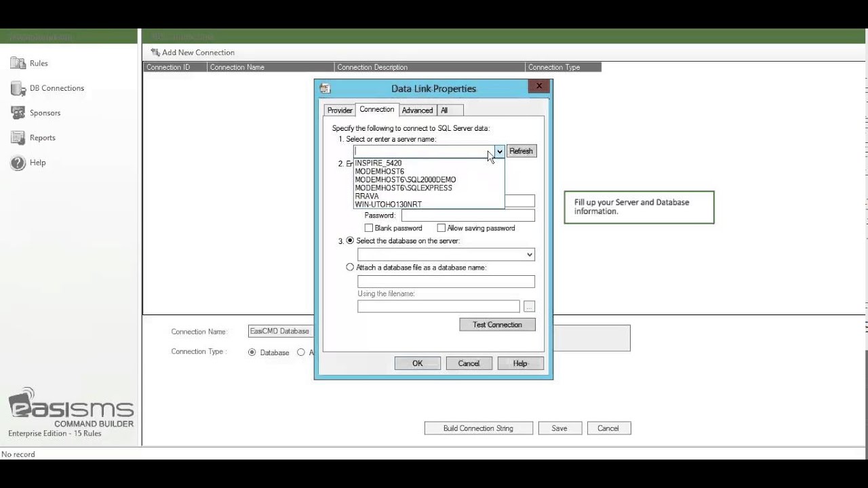
Task: Select Database connection type radio
Action: pyautogui.click(x=252, y=352)
